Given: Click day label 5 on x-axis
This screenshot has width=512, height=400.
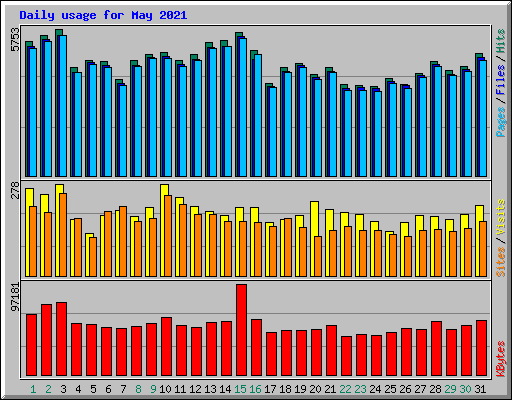Looking at the screenshot, I should click(93, 389).
